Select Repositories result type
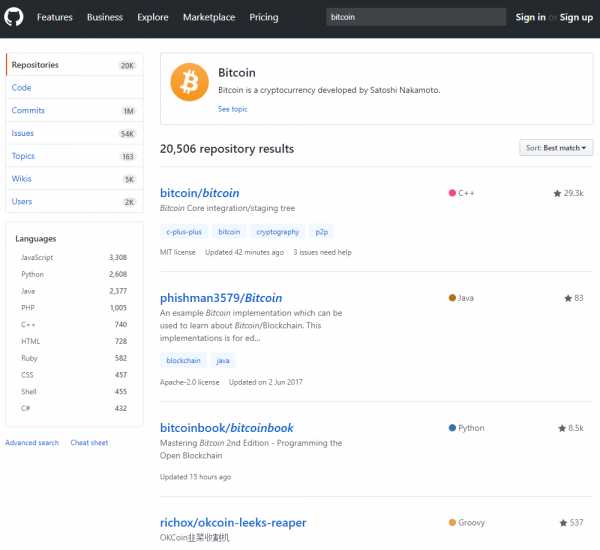Screen dimensions: 600x550 tap(75, 65)
